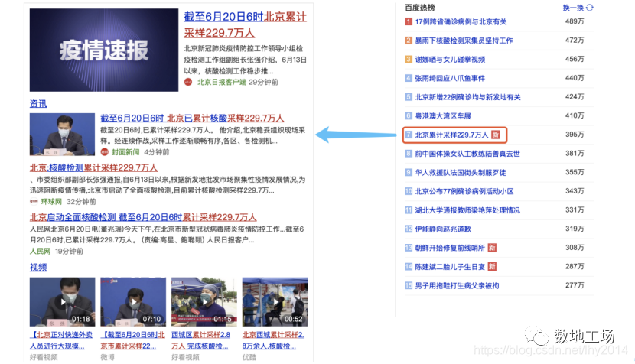The width and height of the screenshot is (635, 364).
Task: Click rank 12 badge in 百度热榜
Action: [x=409, y=229]
